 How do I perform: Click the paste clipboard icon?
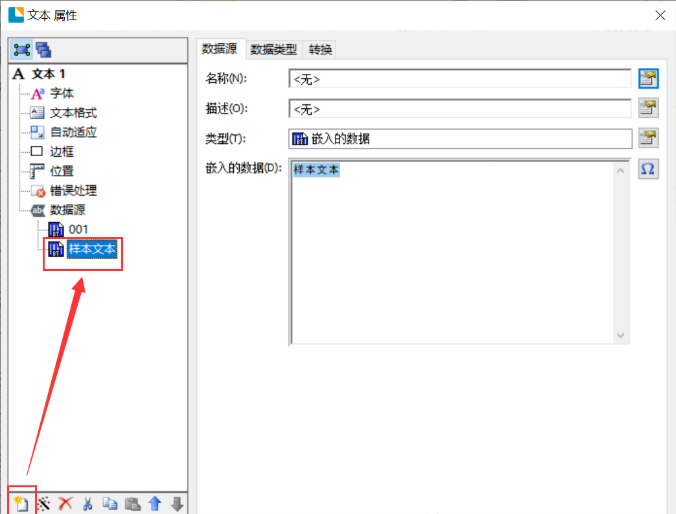(132, 504)
